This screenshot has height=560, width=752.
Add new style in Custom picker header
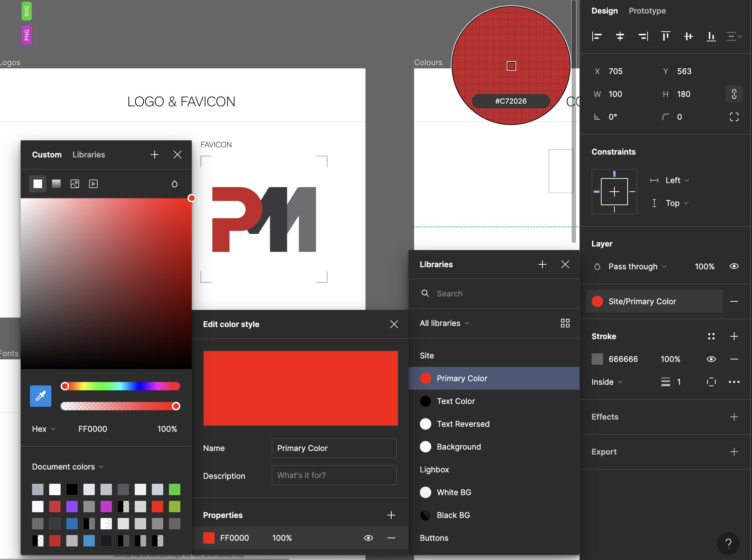point(155,155)
